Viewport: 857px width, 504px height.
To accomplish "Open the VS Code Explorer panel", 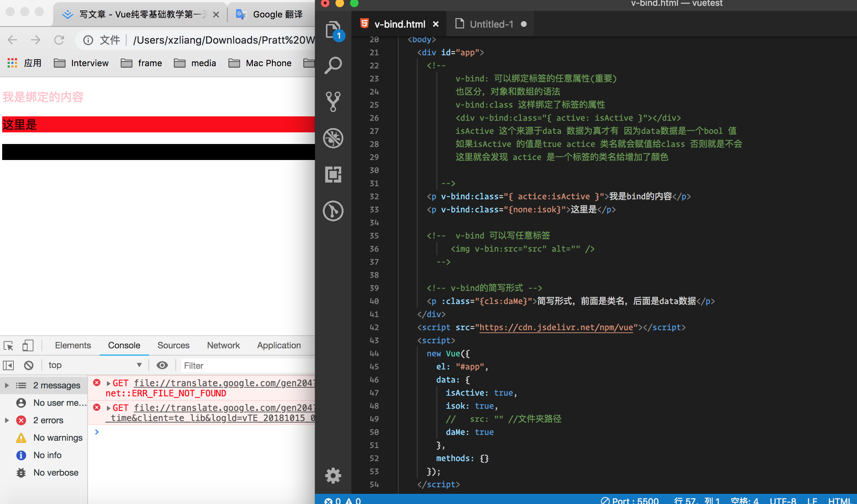I will [332, 29].
